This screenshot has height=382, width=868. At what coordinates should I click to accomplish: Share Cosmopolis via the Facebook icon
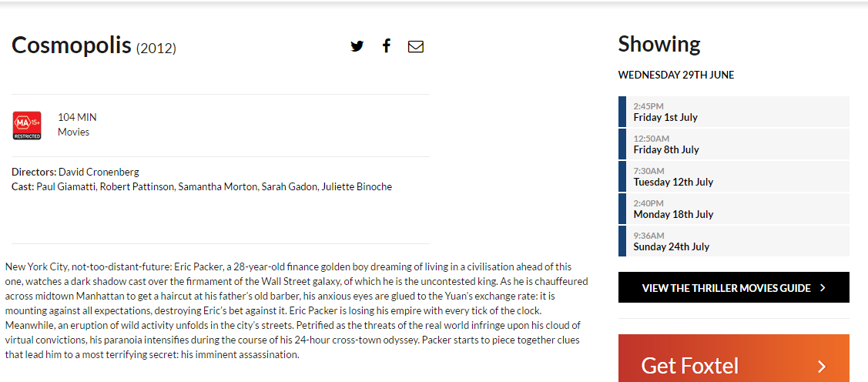pyautogui.click(x=387, y=46)
